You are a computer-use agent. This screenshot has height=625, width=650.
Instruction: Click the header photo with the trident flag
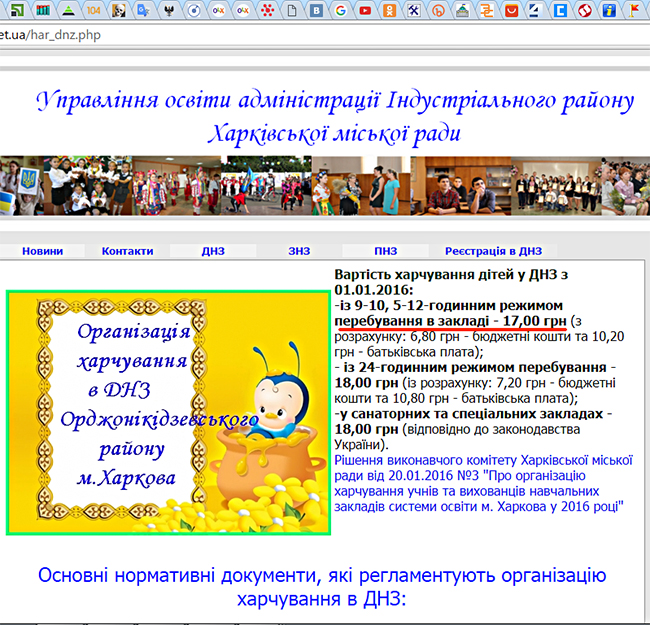[x=22, y=186]
